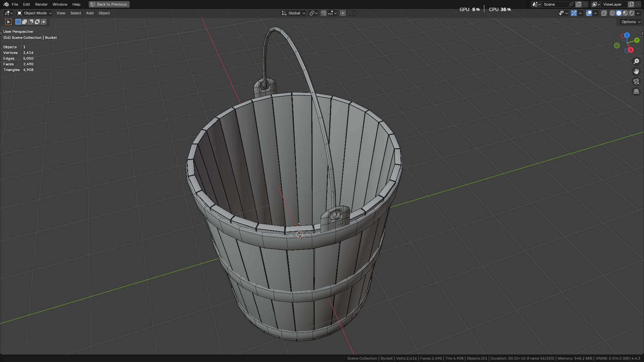
Task: Click the Back to Previous button
Action: tap(109, 4)
